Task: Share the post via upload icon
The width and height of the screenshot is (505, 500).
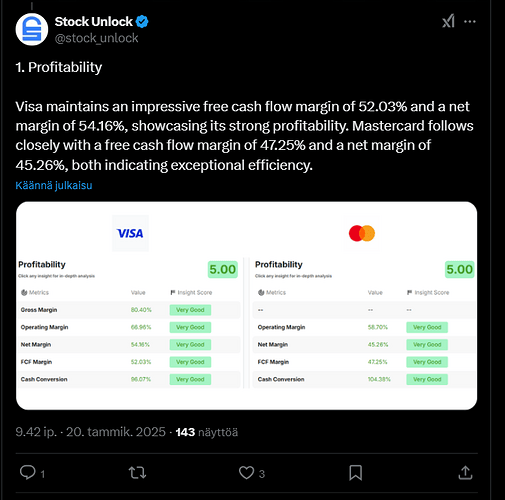Action: pos(465,473)
